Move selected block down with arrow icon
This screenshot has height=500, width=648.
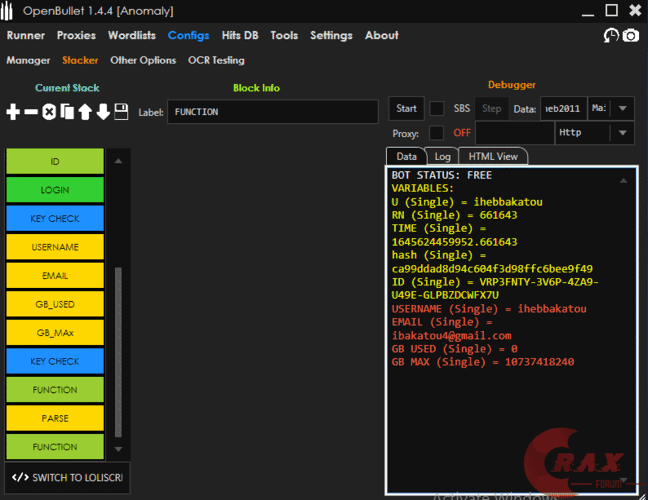(103, 111)
